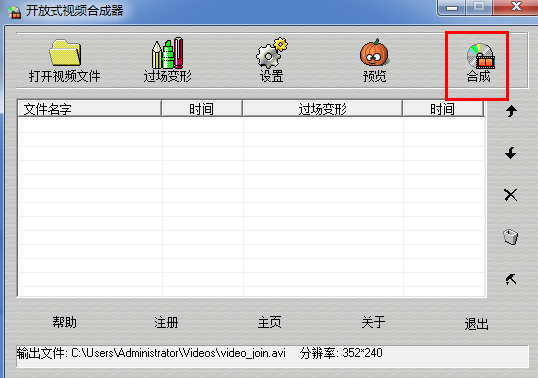
Task: Move selected file down with the arrow
Action: coord(511,153)
